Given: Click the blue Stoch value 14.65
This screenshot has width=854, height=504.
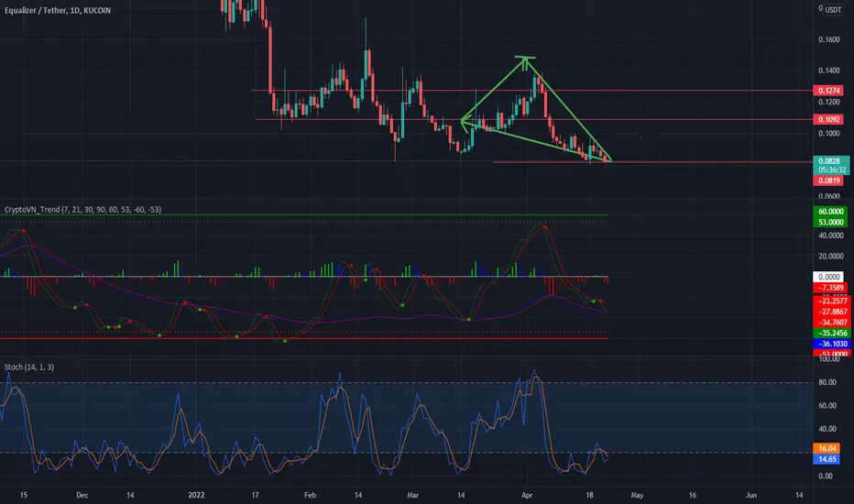Looking at the screenshot, I should point(827,459).
